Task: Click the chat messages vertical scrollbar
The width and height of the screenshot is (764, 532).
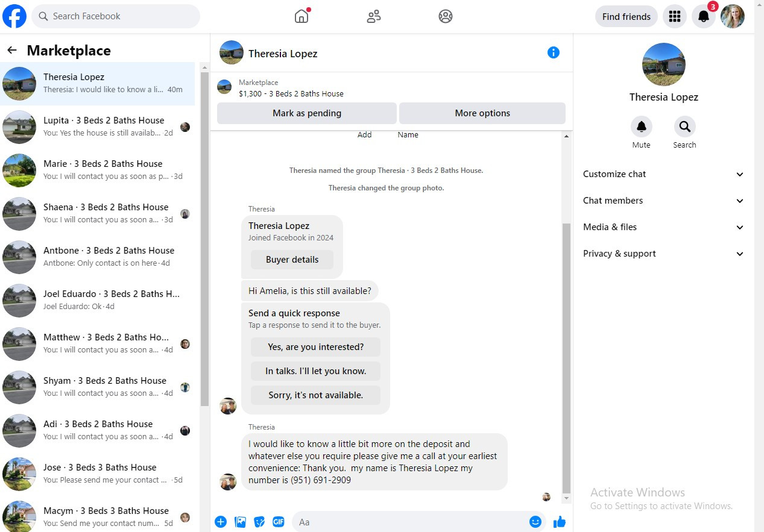Action: [x=566, y=358]
